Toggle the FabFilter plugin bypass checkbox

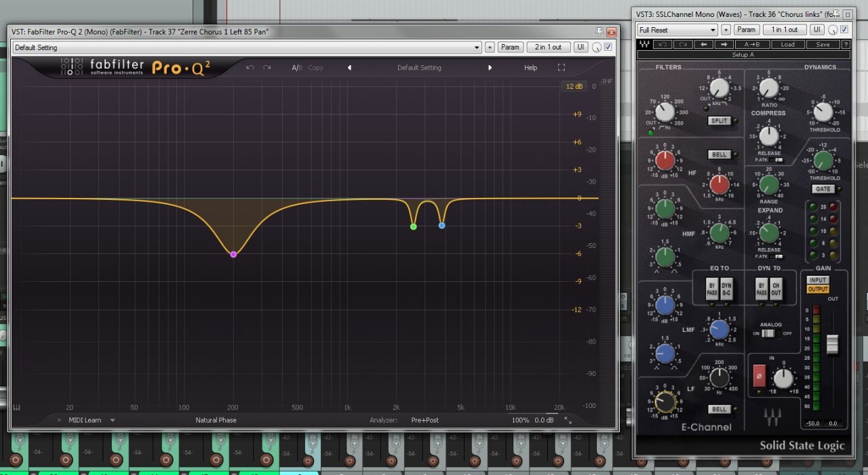[x=608, y=47]
